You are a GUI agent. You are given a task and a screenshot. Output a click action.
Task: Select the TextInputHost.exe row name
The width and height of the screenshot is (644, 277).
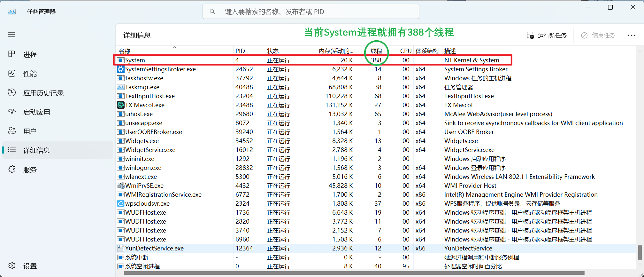pyautogui.click(x=150, y=96)
